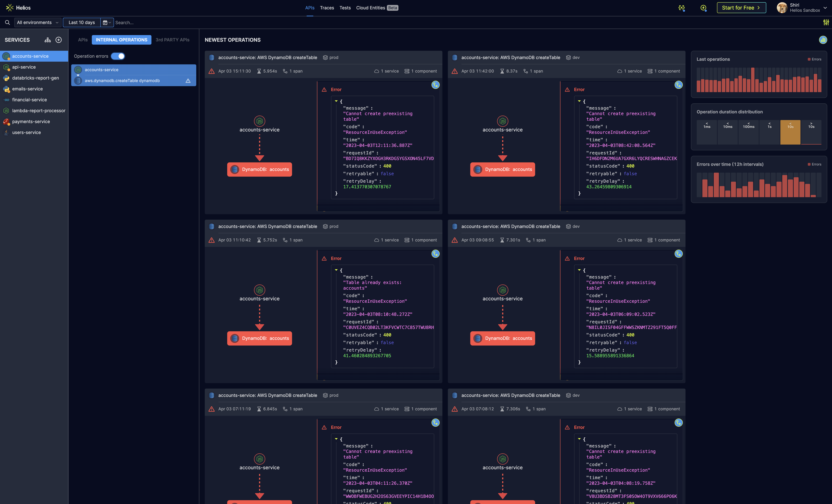Collapse JSON error object in 15:11:30 card

point(336,101)
